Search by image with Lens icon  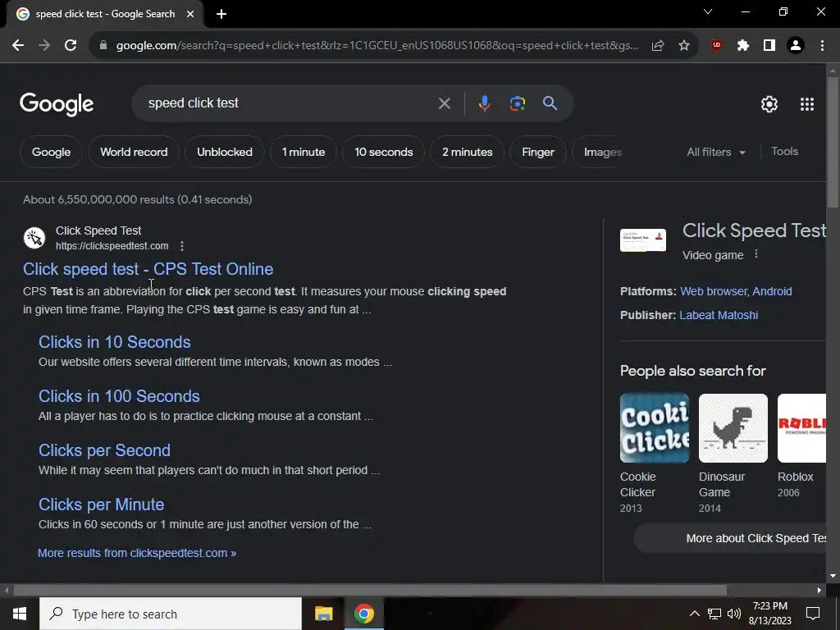point(517,103)
